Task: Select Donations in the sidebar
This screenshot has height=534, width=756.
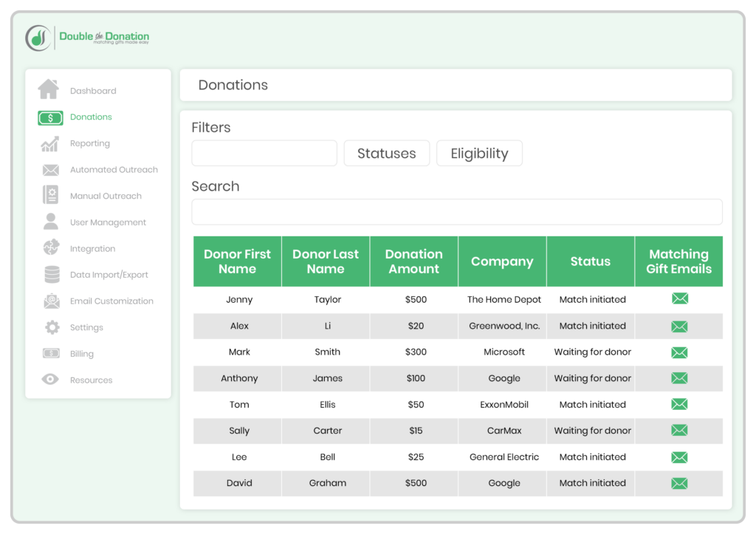Action: point(91,117)
